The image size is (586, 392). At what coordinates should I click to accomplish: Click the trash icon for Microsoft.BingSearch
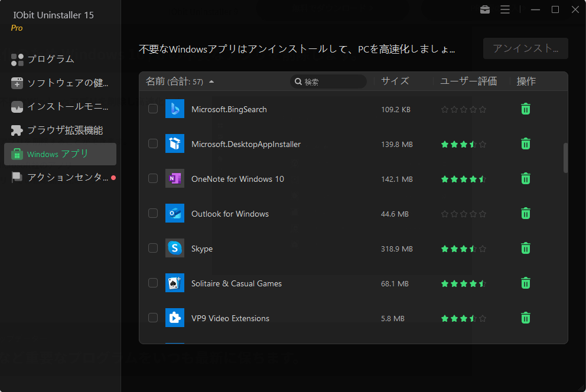point(526,109)
